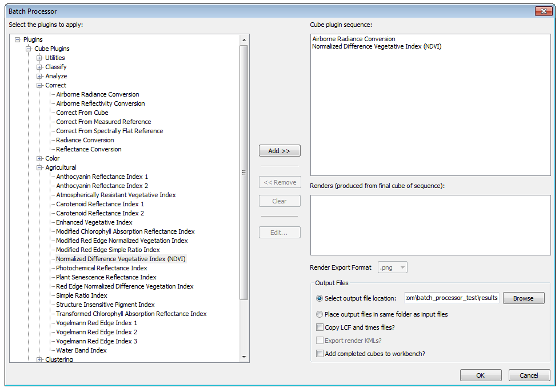Select Simple Ratio Index plugin
This screenshot has width=559, height=392.
pyautogui.click(x=82, y=295)
